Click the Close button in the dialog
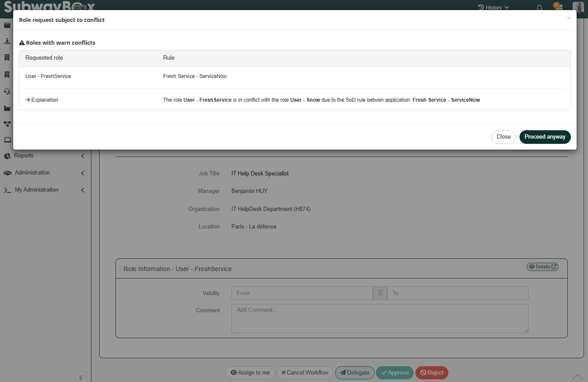588x382 pixels. (503, 137)
